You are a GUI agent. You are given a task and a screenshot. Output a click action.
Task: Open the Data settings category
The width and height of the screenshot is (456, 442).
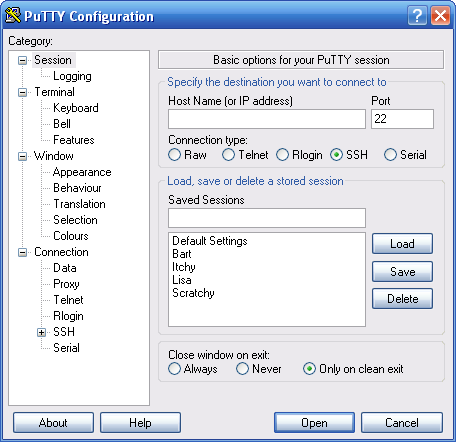tap(65, 268)
